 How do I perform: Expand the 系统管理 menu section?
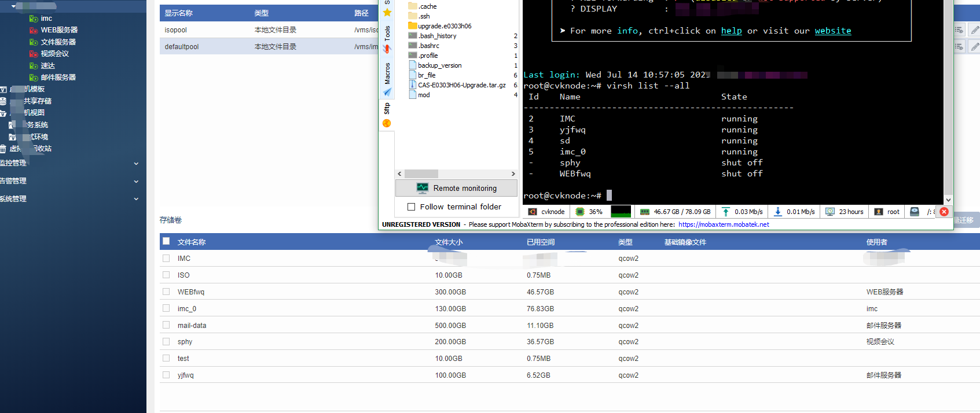pos(136,199)
